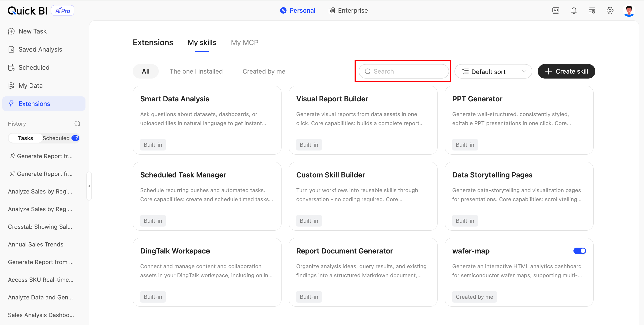This screenshot has height=325, width=644.
Task: Open the Report Document Generator card
Action: [363, 272]
